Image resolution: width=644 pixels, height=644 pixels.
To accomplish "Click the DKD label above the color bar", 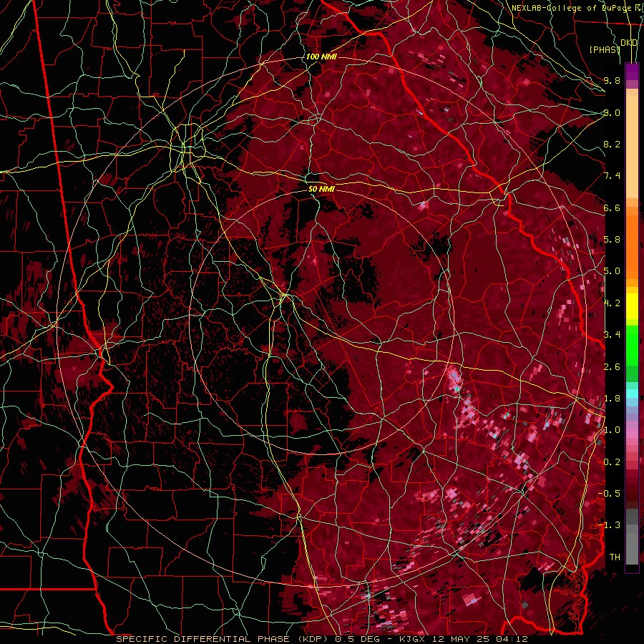I will point(629,43).
